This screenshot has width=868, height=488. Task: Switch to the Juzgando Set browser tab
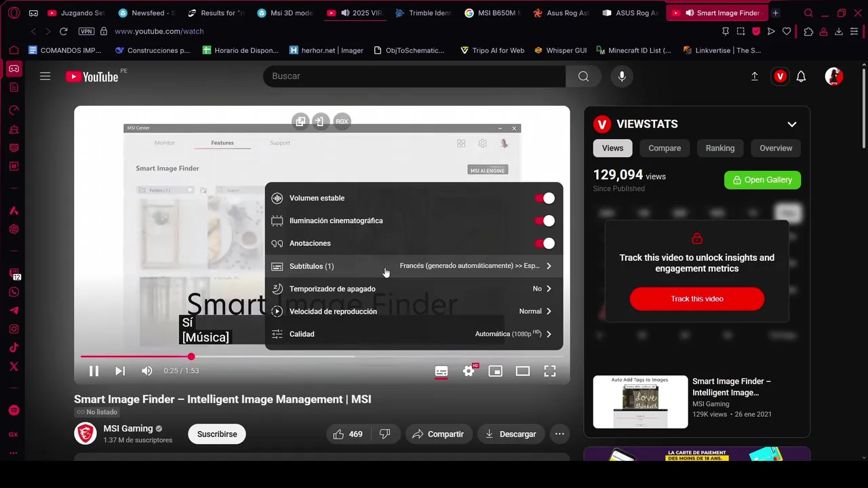pyautogui.click(x=76, y=13)
